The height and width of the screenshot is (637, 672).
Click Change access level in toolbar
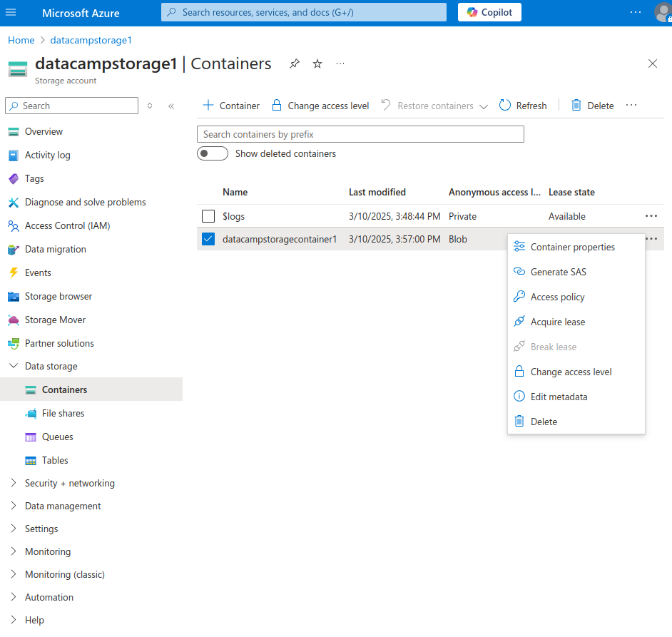tap(320, 106)
